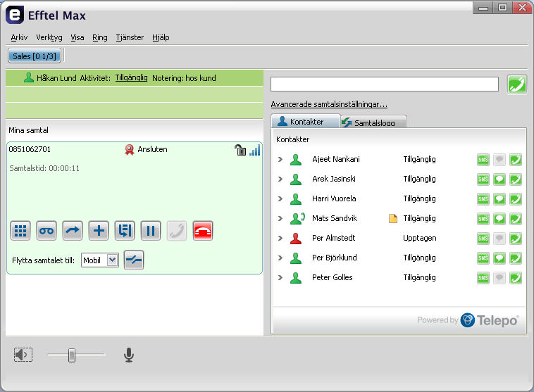
Task: Expand Arek Jasinski contact row
Action: click(280, 179)
